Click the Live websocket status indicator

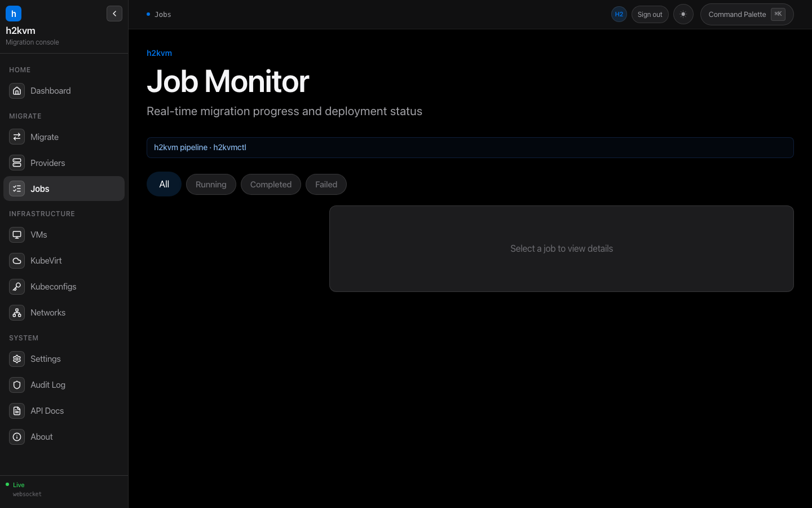[x=23, y=489]
